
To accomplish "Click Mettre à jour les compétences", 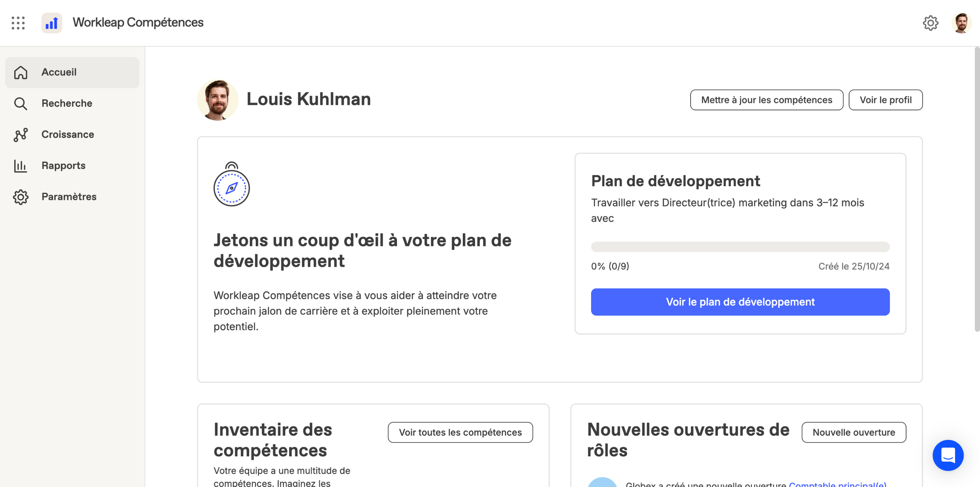I will [766, 100].
